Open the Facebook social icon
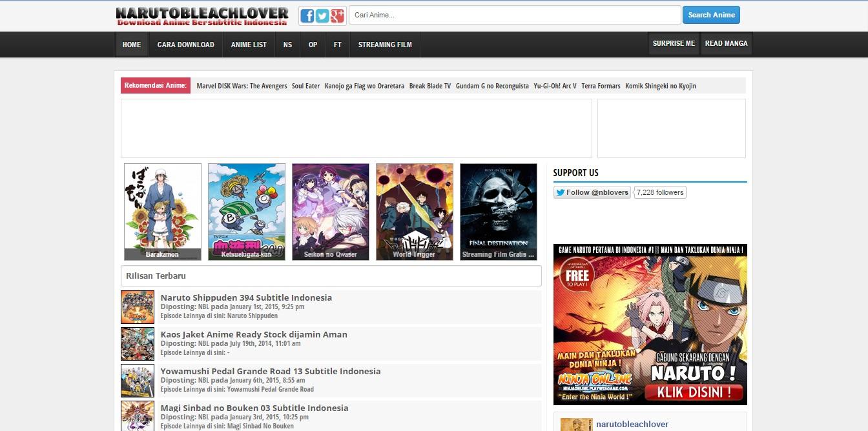 (x=307, y=16)
